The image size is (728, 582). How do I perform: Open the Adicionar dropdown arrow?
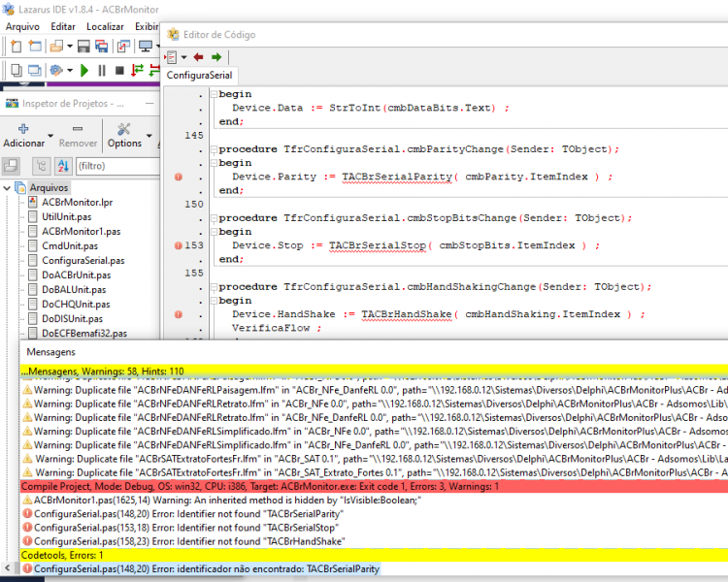50,136
